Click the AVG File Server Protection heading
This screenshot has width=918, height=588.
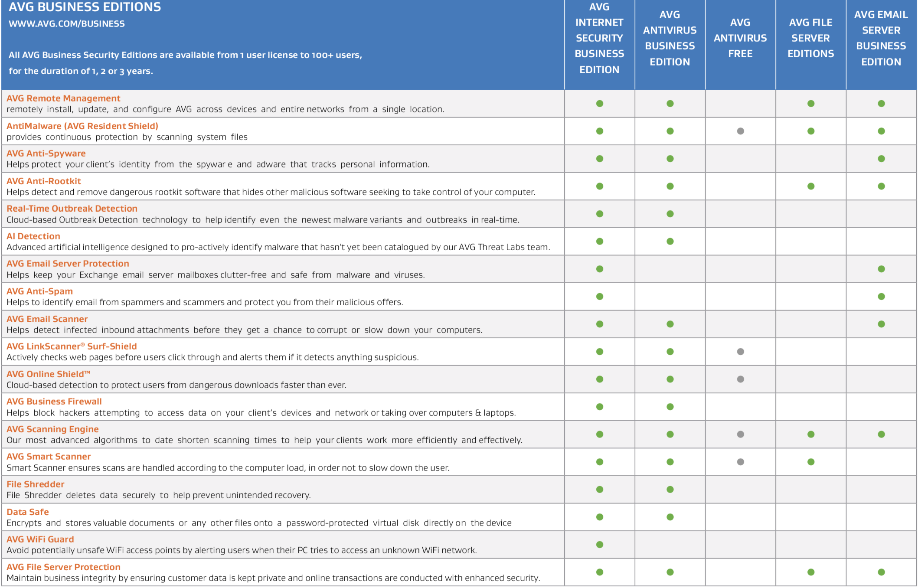[x=63, y=567]
